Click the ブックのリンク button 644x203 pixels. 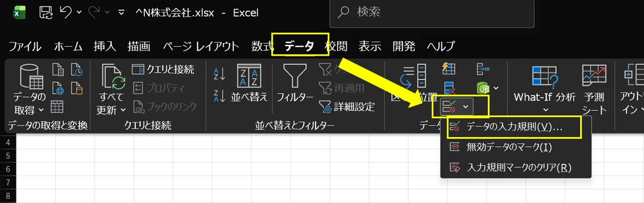[x=164, y=106]
